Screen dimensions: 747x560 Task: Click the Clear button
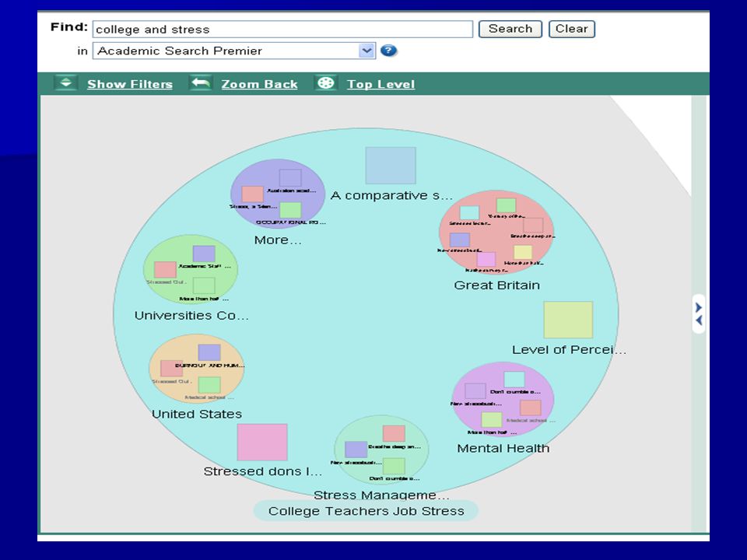click(x=572, y=29)
